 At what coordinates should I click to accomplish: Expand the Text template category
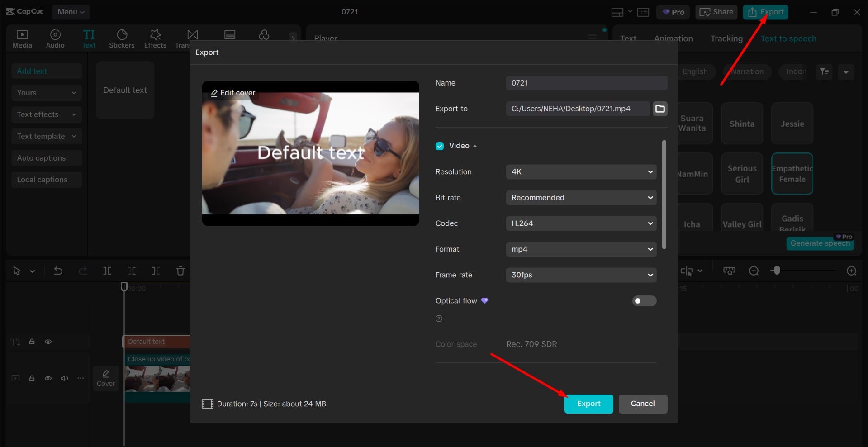47,136
